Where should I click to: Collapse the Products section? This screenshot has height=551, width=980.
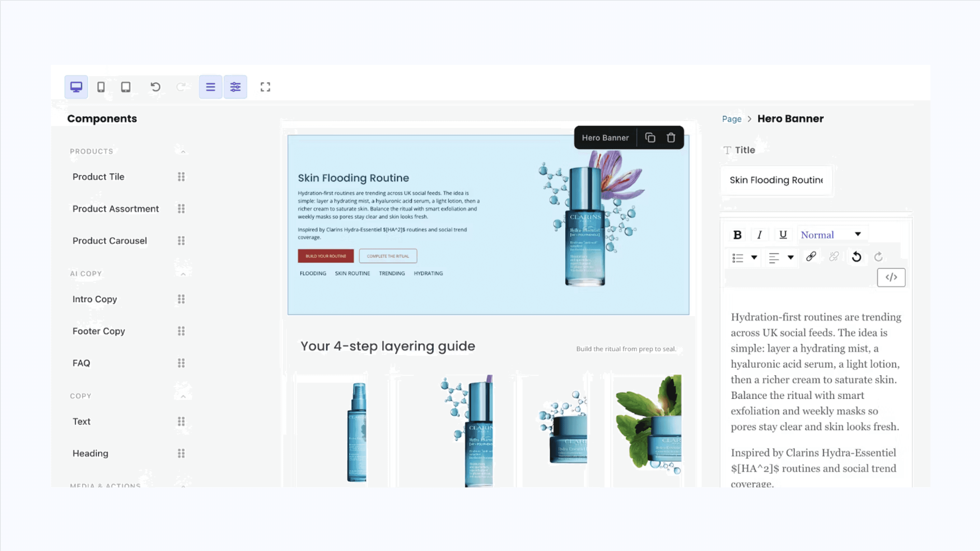[x=183, y=152]
